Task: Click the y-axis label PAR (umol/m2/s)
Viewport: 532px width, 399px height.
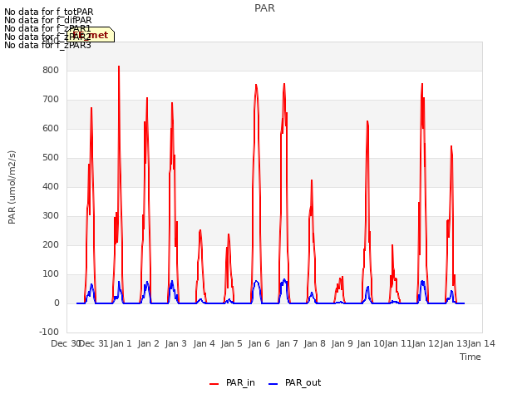Action: [12, 187]
